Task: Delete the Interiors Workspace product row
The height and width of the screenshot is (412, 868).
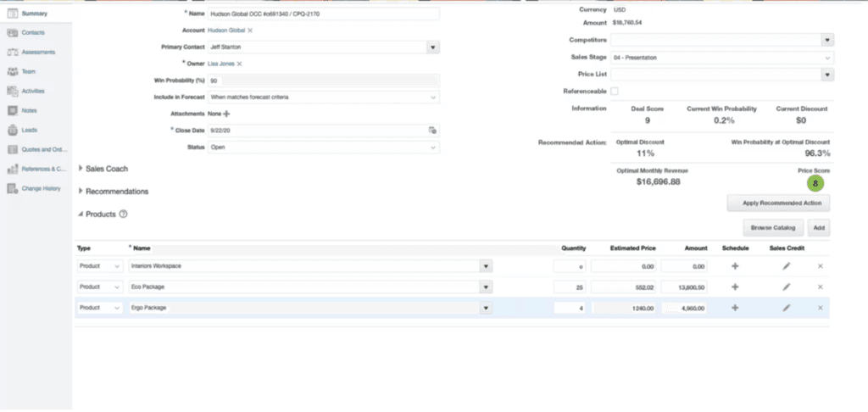Action: pos(821,266)
